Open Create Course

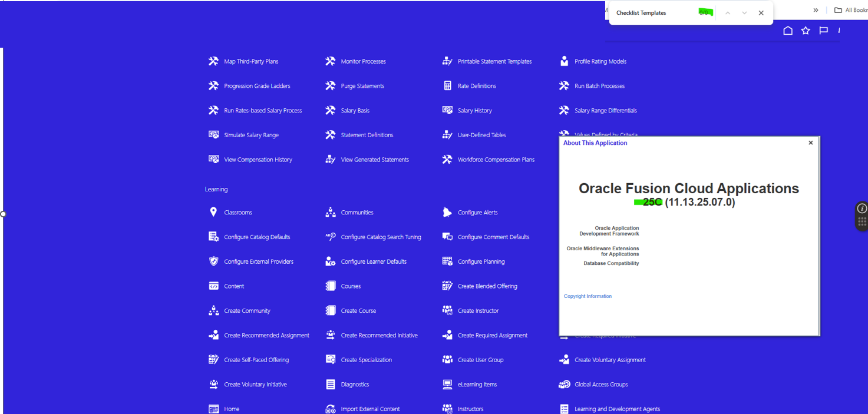pos(358,310)
